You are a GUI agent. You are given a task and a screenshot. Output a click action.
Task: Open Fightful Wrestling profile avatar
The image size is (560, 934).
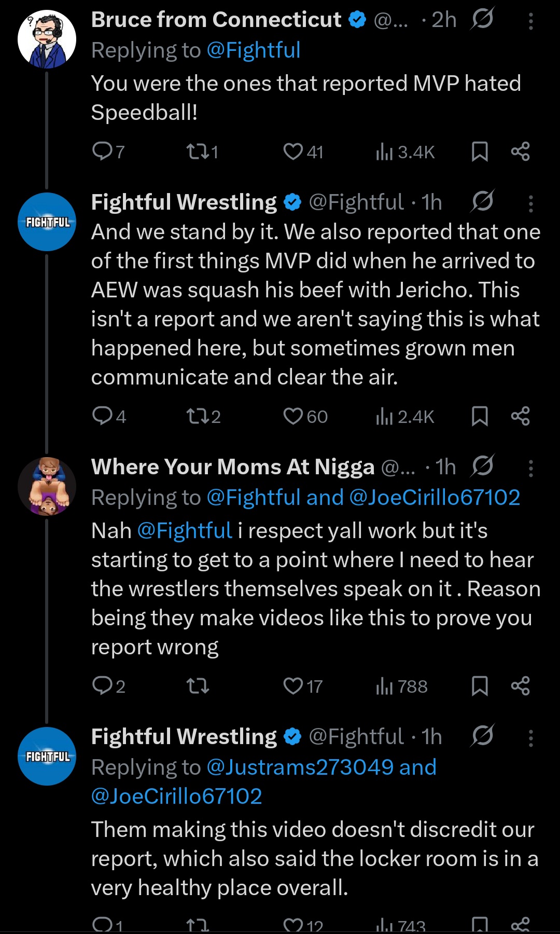[47, 222]
